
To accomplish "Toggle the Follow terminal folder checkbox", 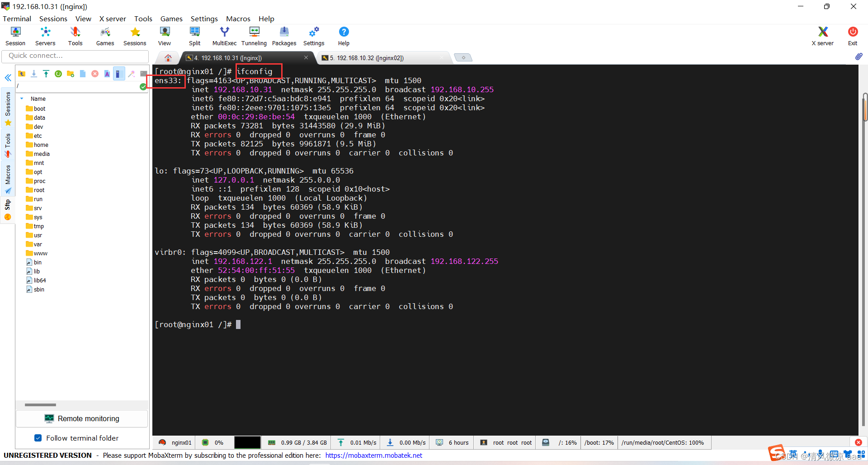I will [38, 438].
